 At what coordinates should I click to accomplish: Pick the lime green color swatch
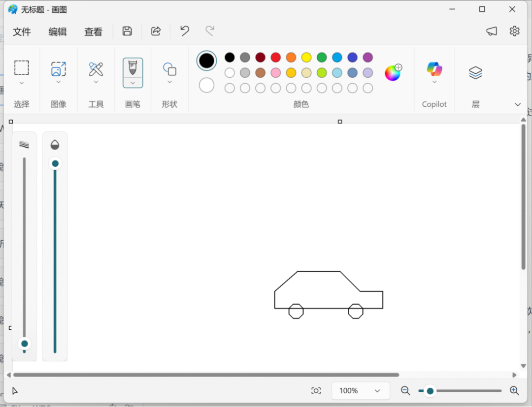click(x=322, y=72)
